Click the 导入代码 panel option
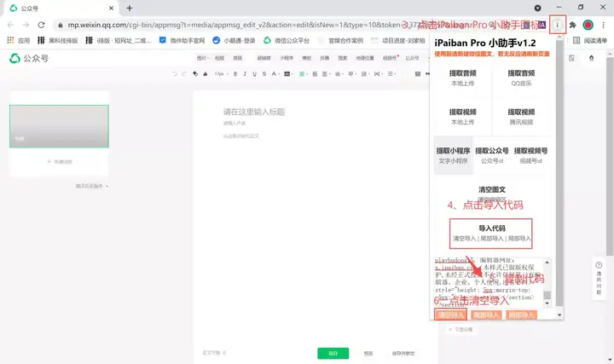The width and height of the screenshot is (614, 364). point(491,234)
